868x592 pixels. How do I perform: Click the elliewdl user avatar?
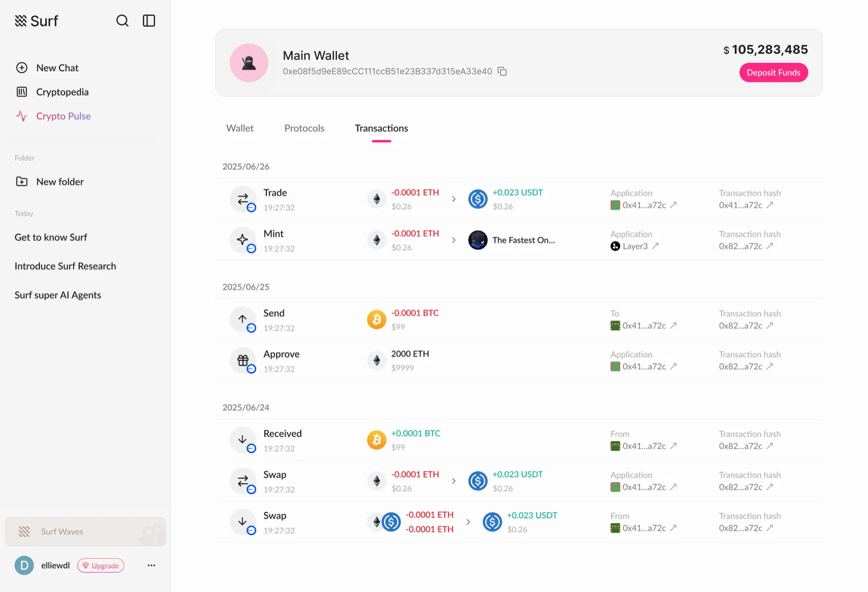click(x=24, y=565)
